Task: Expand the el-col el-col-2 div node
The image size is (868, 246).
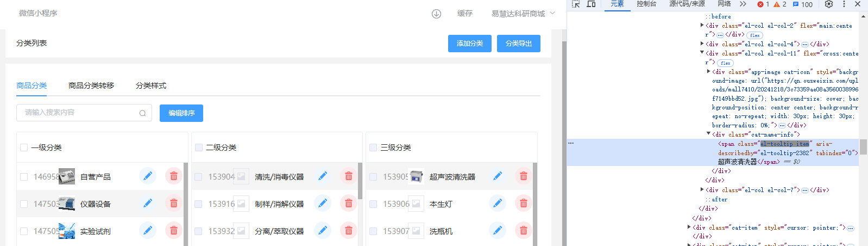Action: click(x=702, y=25)
